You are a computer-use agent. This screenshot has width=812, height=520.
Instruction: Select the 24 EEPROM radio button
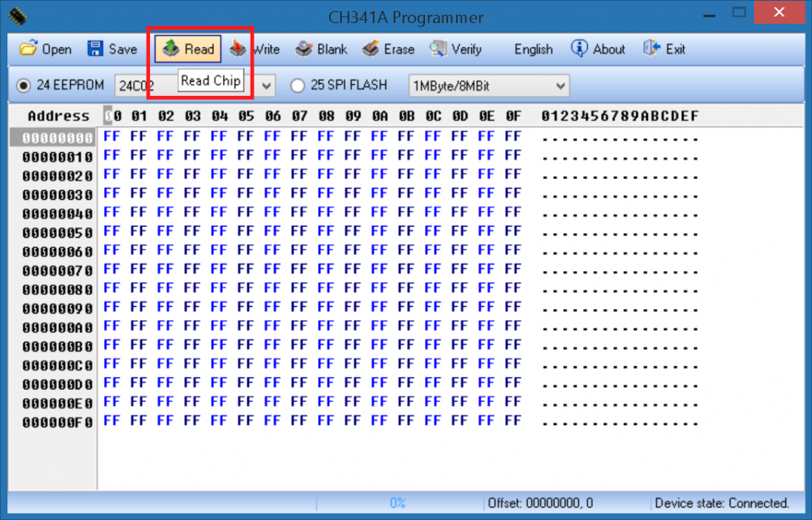click(x=24, y=86)
